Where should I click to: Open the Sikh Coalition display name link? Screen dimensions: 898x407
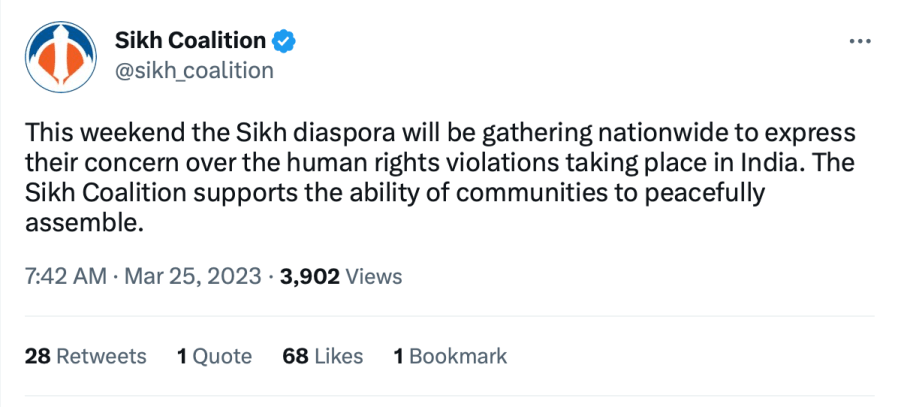click(x=191, y=41)
